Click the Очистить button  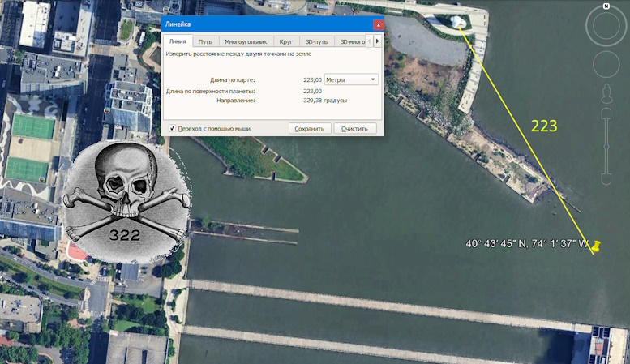tap(355, 129)
